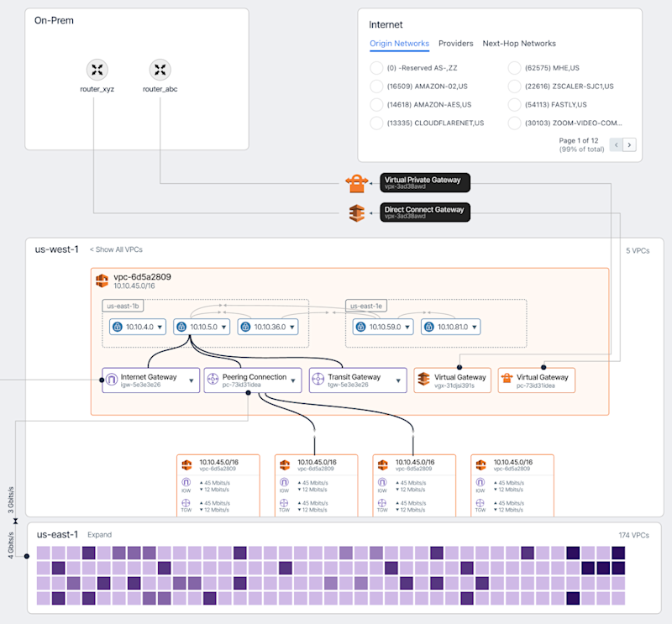This screenshot has width=672, height=624.
Task: Click the us-east-1b availability zone label
Action: pyautogui.click(x=123, y=306)
